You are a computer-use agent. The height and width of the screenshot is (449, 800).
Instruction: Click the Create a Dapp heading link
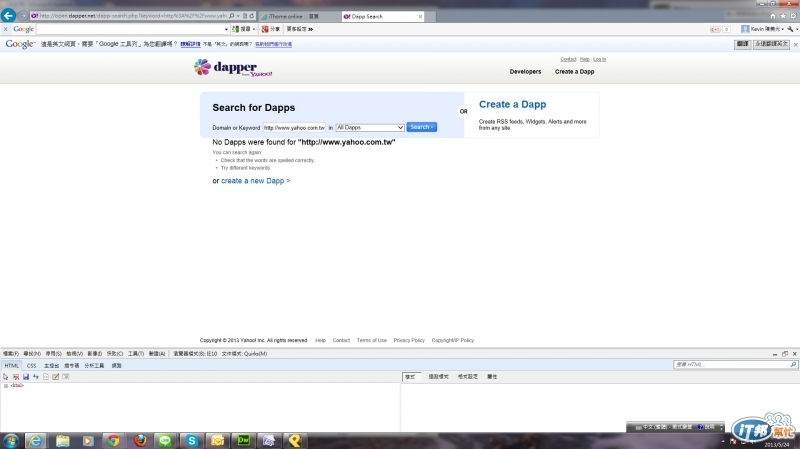[x=512, y=104]
